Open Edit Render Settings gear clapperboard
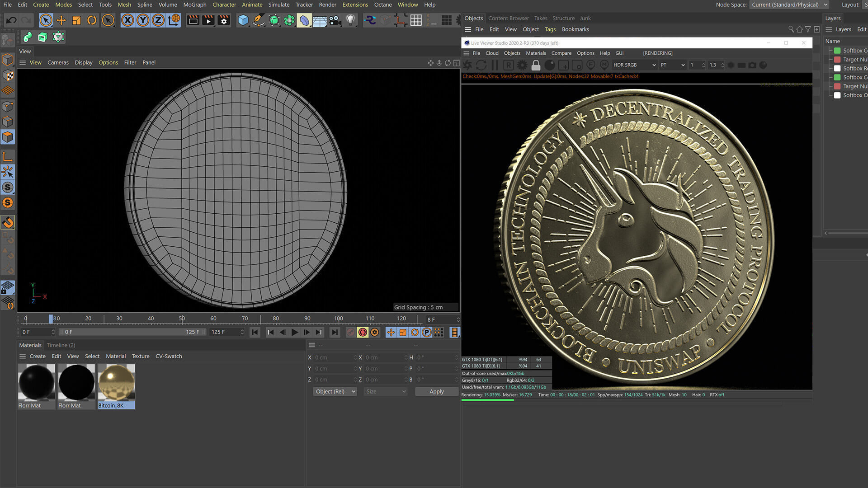 [224, 20]
